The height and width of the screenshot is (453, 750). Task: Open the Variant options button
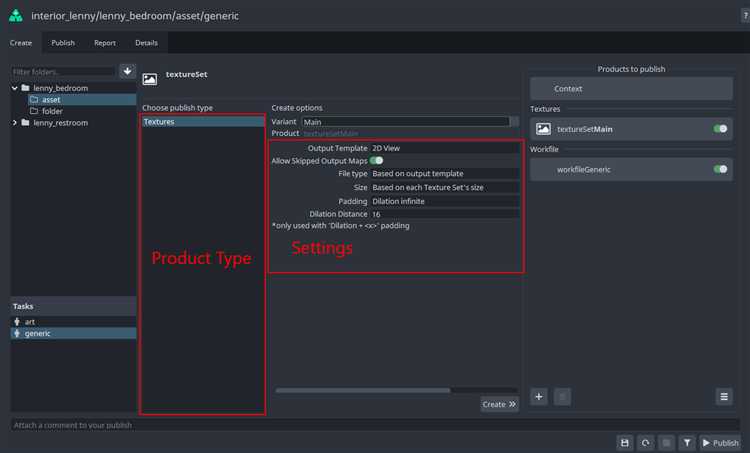coord(515,122)
